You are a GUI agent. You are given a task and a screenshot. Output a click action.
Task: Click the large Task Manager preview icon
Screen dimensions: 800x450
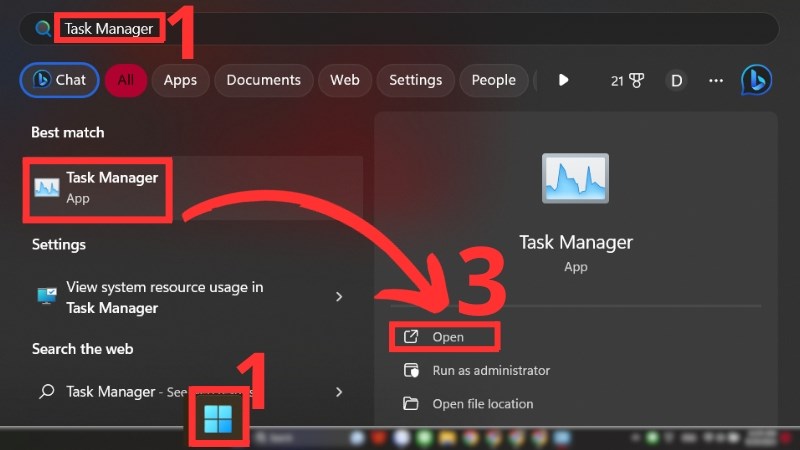tap(575, 178)
